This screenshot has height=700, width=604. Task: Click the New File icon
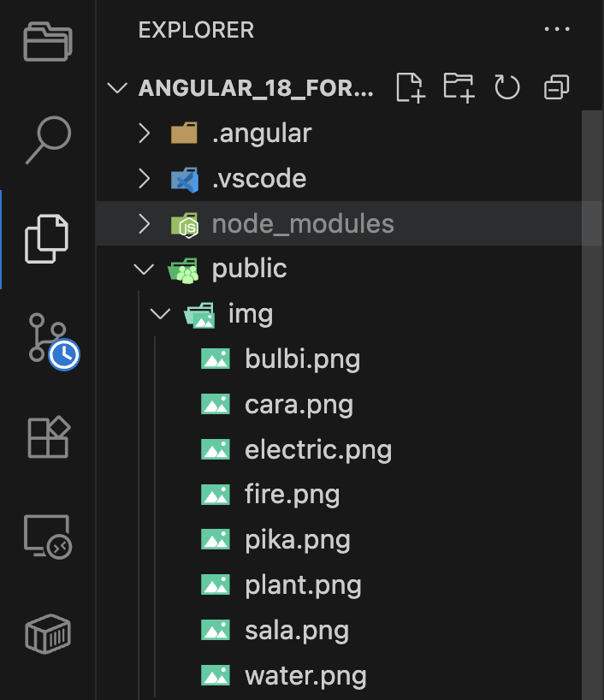click(x=410, y=87)
